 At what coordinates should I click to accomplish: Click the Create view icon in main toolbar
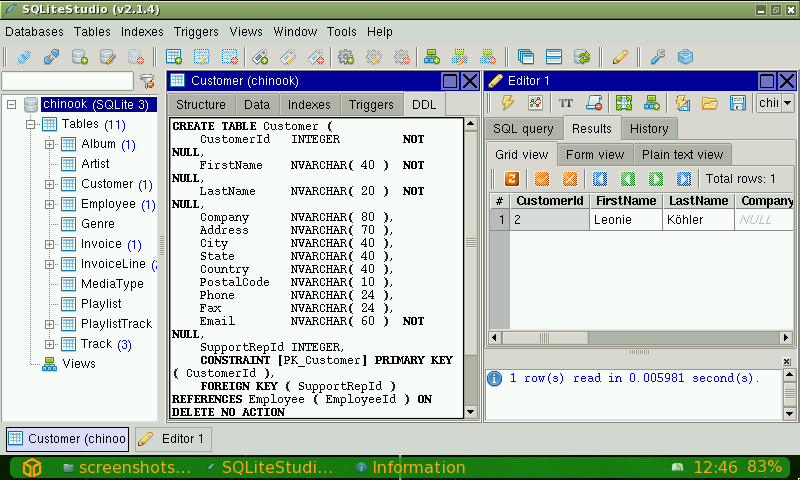[432, 57]
